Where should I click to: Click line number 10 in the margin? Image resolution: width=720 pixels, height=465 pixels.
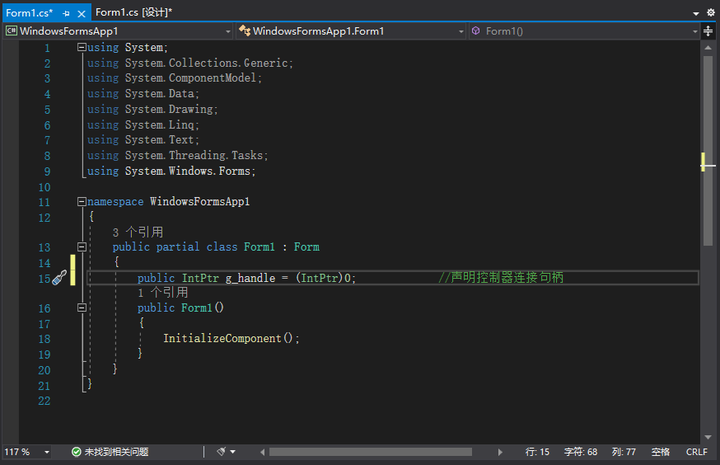[x=44, y=187]
